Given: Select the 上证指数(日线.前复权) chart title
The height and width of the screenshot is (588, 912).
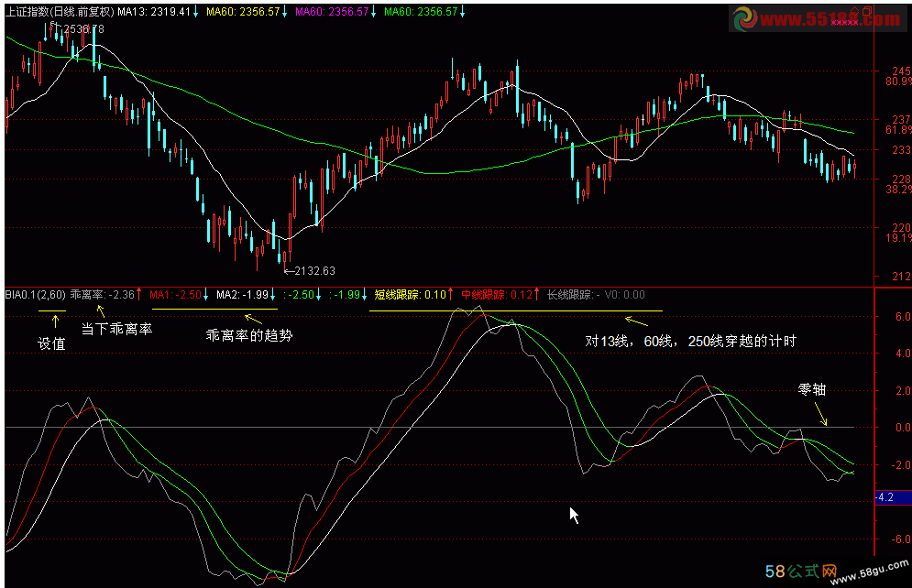Looking at the screenshot, I should pyautogui.click(x=60, y=12).
